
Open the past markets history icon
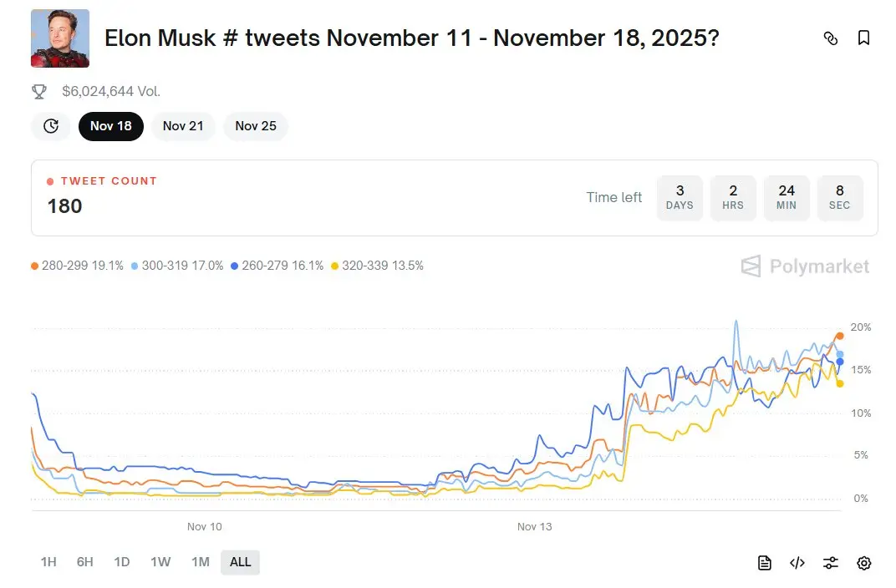click(51, 126)
